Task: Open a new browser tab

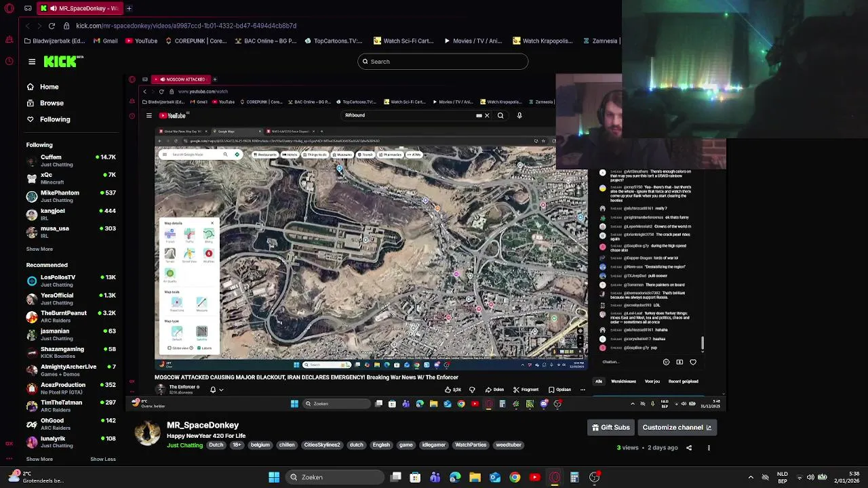Action: click(x=129, y=8)
